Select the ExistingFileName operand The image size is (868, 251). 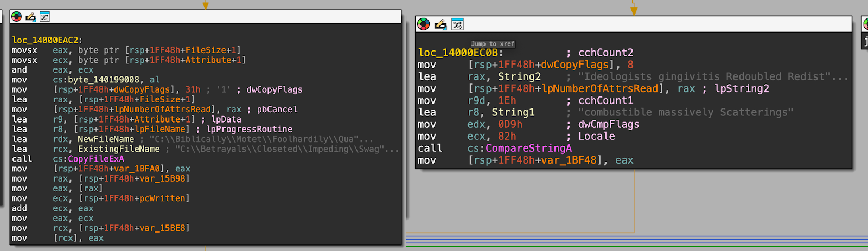tap(119, 149)
